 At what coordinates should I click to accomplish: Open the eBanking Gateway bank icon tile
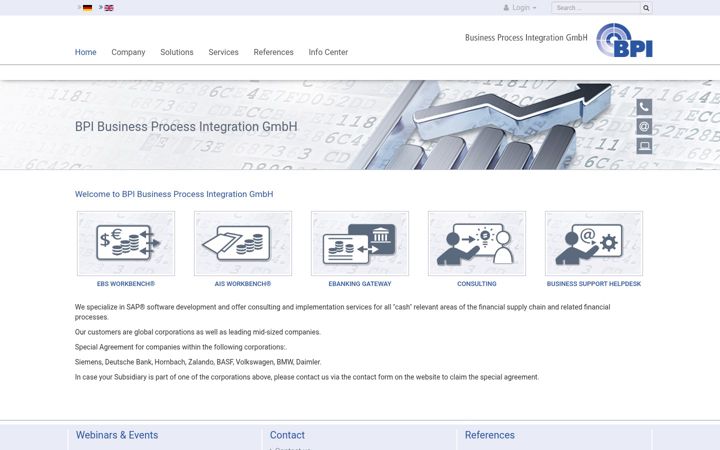(x=360, y=243)
